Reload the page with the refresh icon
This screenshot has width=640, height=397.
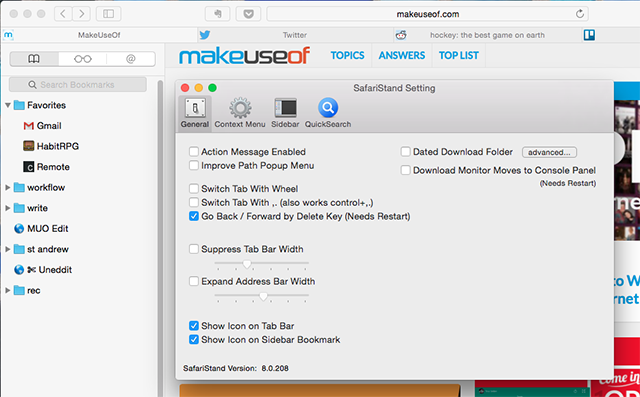coord(580,14)
